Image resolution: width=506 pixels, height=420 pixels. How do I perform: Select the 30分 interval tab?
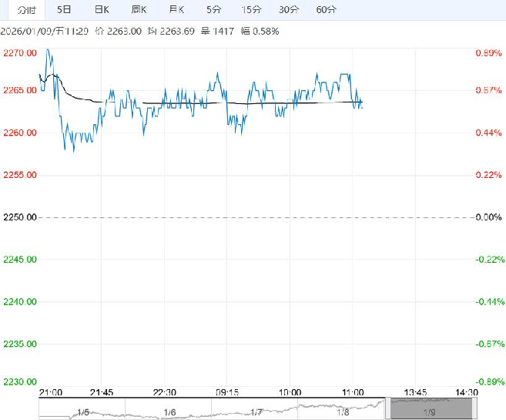289,10
